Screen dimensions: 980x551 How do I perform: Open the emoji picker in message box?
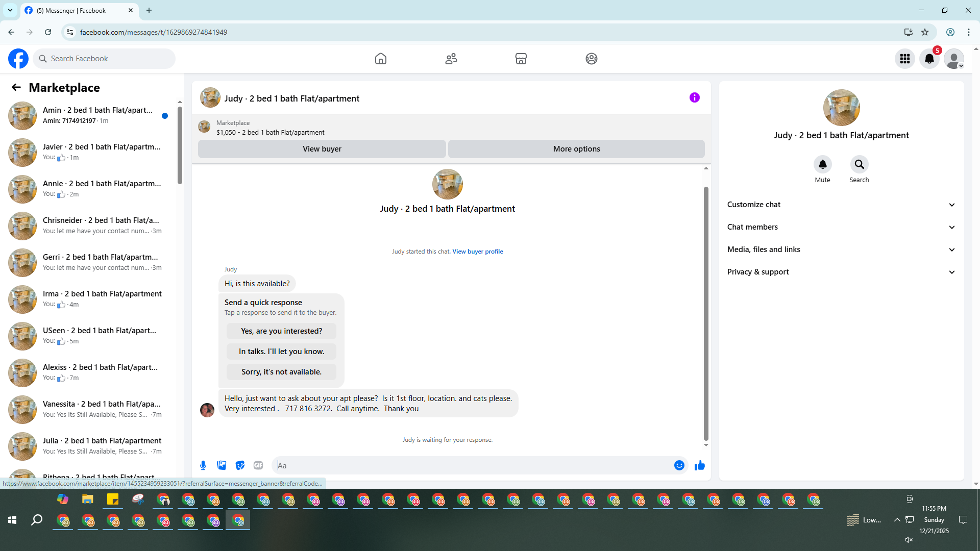click(x=679, y=465)
